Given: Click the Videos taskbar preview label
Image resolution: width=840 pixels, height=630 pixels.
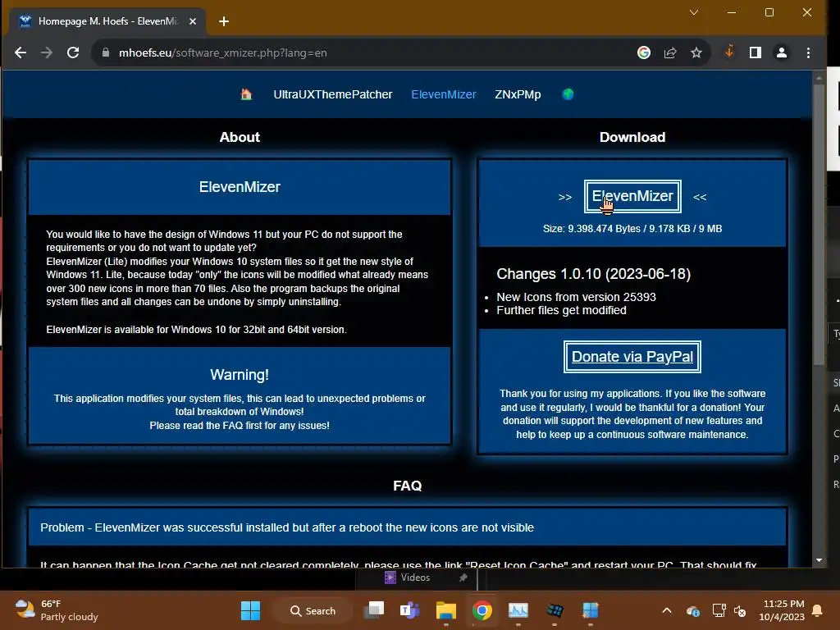Looking at the screenshot, I should 415,577.
